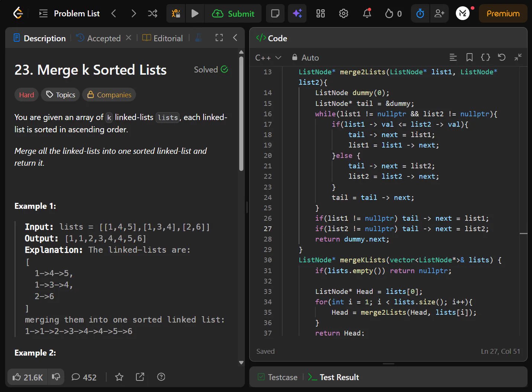Open the Problem List panel
The height and width of the screenshot is (392, 532).
click(x=69, y=14)
